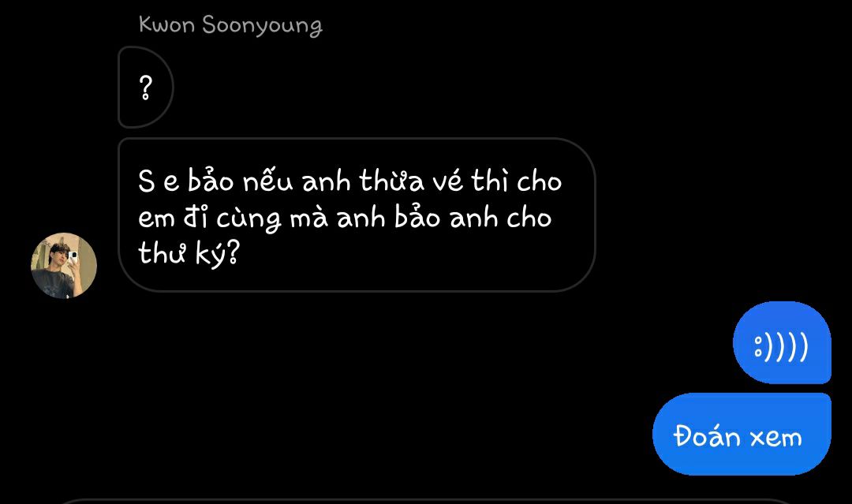Screen dimensions: 852x504
Task: Select the long message about the extra ticket
Action: tap(357, 215)
